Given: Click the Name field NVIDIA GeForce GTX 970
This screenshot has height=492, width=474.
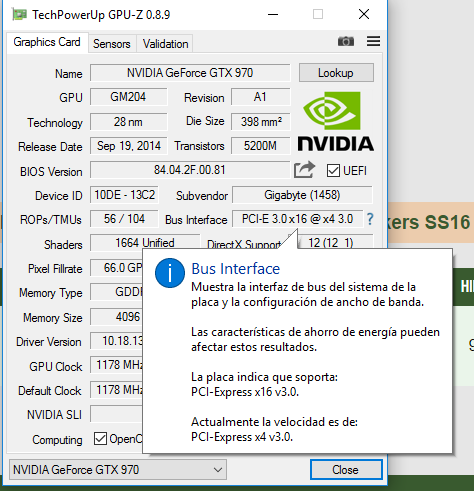Looking at the screenshot, I should (x=190, y=73).
